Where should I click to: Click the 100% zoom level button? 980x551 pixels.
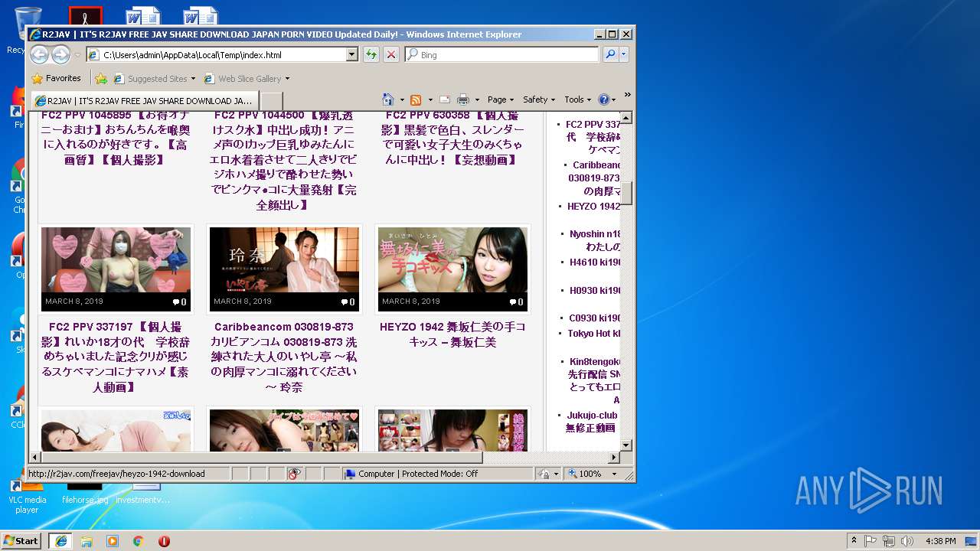coord(585,474)
